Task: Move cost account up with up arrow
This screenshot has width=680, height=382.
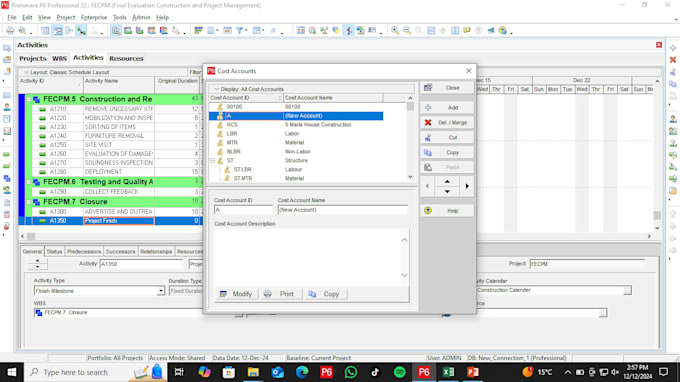Action: 447,181
